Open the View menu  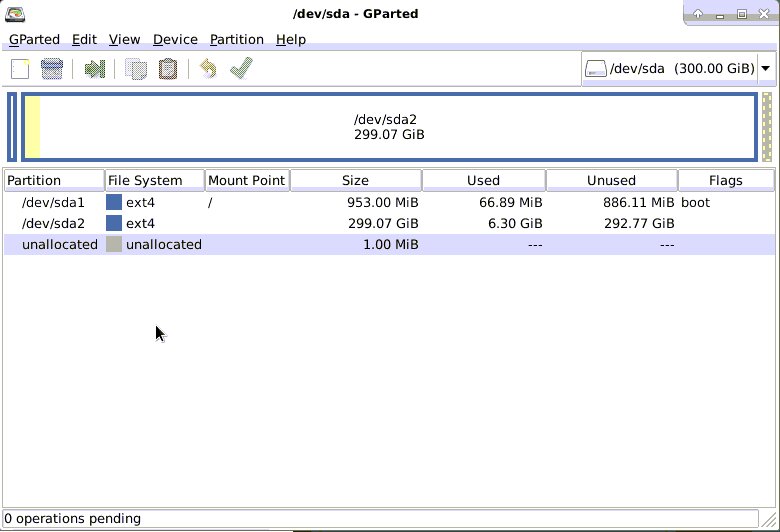pos(124,39)
